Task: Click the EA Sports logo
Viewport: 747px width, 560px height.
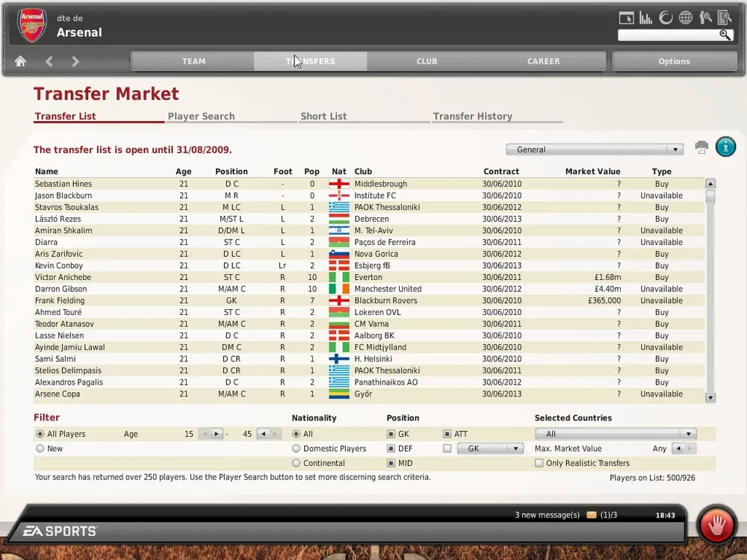Action: (60, 531)
